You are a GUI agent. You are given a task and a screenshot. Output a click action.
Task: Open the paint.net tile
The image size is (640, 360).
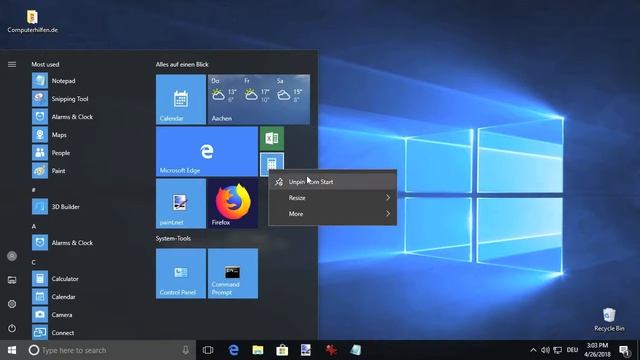[x=181, y=203]
